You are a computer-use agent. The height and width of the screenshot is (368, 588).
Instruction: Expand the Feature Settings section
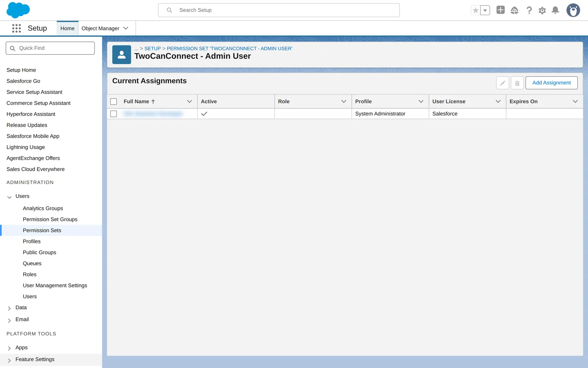point(9,360)
